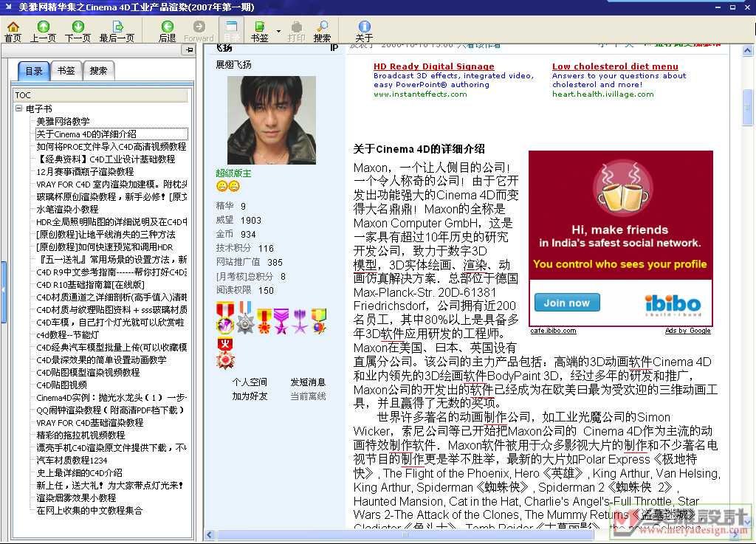756x544 pixels.
Task: Open 渲染烟雾效果小教程 entry
Action: pos(76,497)
